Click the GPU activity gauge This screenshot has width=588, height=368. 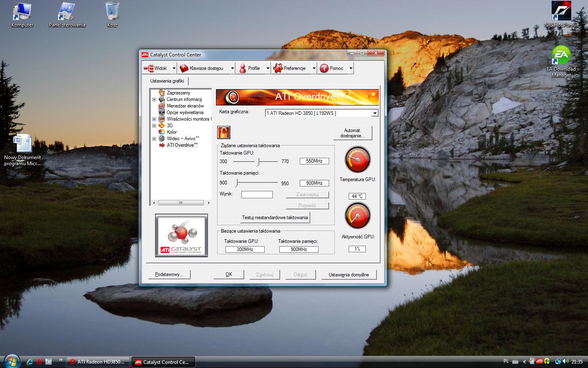358,216
